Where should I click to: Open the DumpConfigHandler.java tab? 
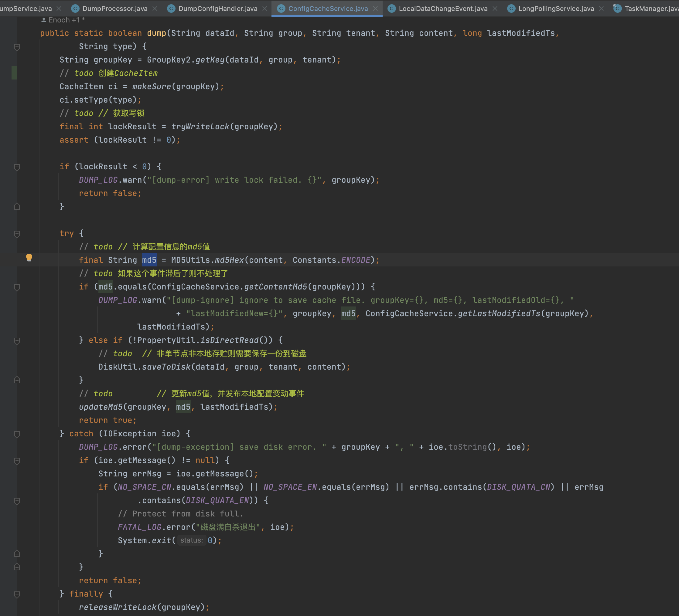tap(217, 8)
